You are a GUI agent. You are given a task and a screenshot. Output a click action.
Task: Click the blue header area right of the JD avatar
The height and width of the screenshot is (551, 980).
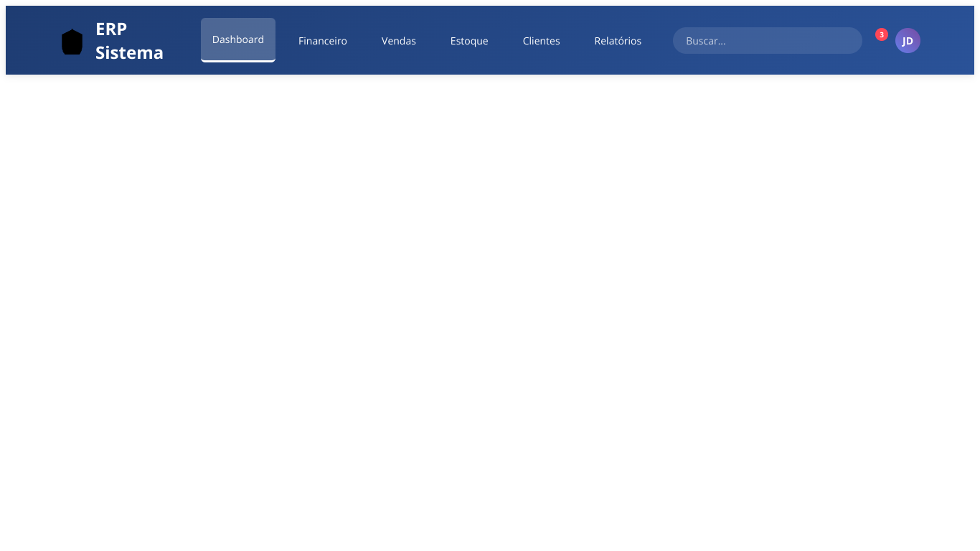(x=947, y=41)
